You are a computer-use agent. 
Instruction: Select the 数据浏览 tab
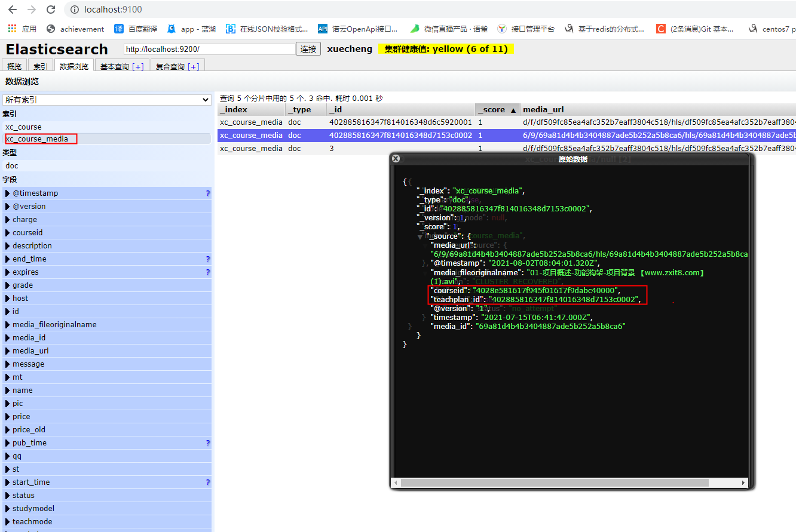click(74, 66)
